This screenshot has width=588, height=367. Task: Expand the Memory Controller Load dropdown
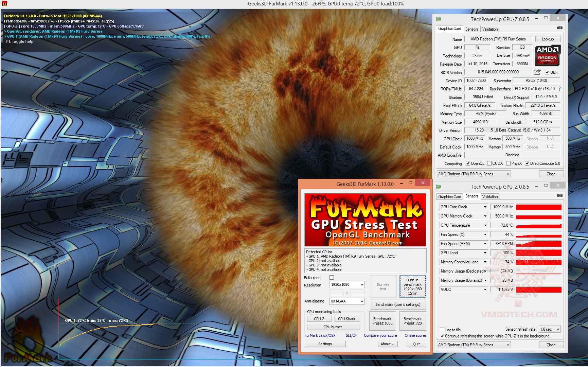point(485,262)
